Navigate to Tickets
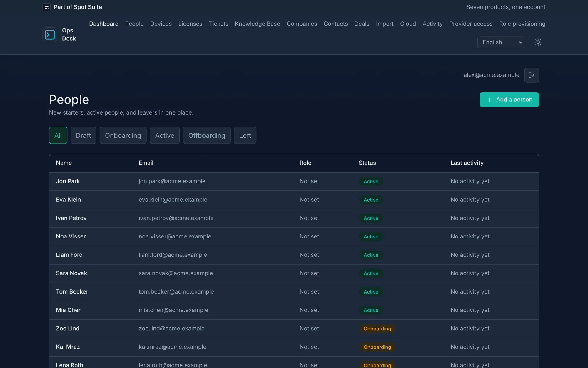Screen dimensions: 588x368 218,24
